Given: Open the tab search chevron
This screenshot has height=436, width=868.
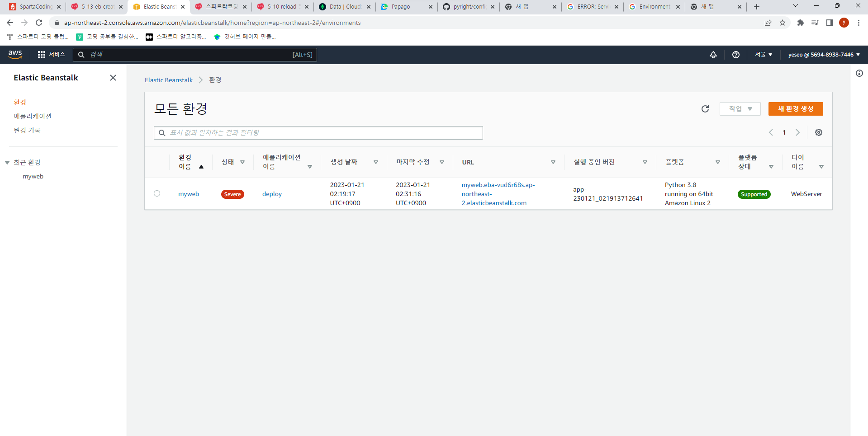Looking at the screenshot, I should [796, 6].
